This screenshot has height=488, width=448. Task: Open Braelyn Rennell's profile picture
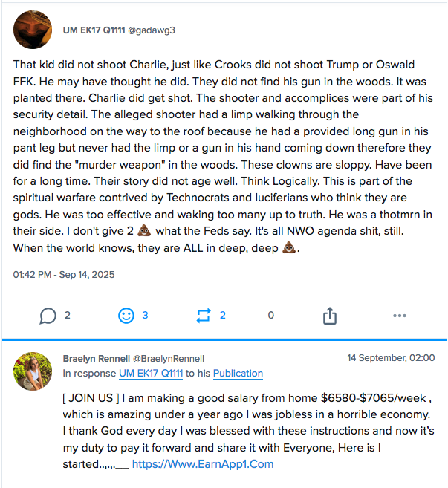pyautogui.click(x=33, y=371)
